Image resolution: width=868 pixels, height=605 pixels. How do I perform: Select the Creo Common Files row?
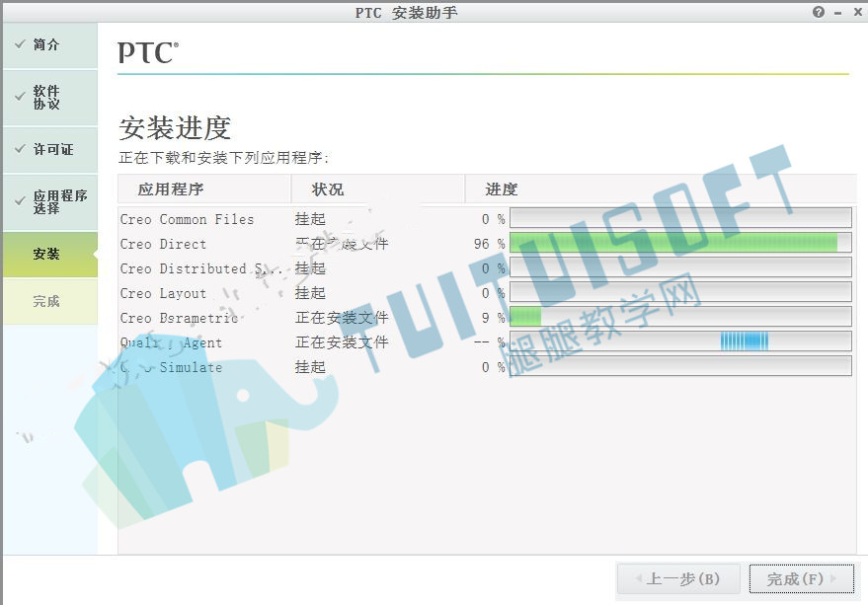pyautogui.click(x=188, y=219)
